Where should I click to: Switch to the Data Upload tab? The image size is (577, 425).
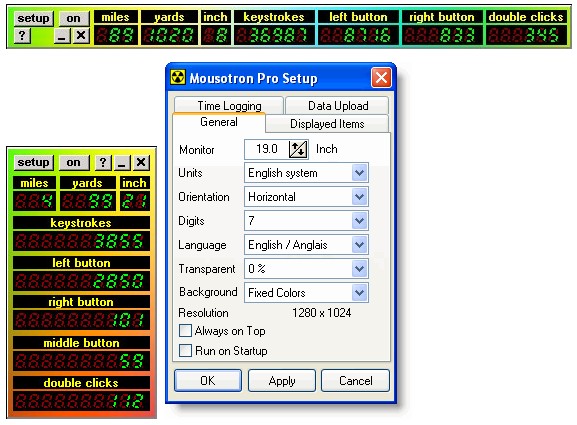(337, 106)
